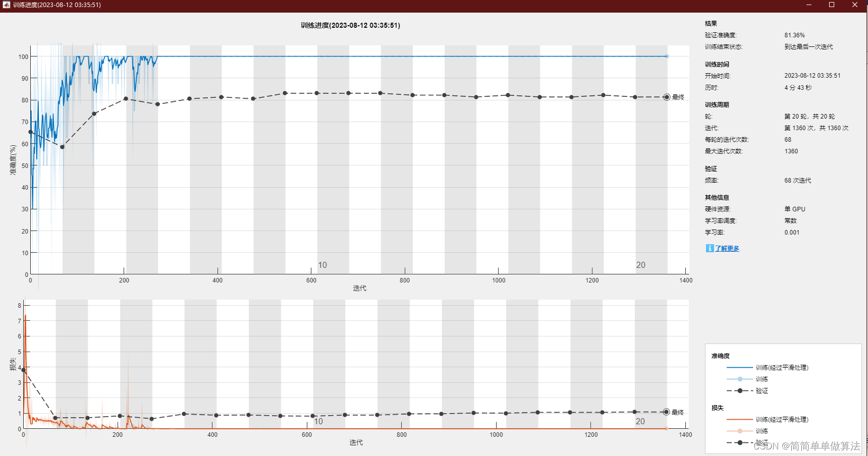Screen dimensions: 868x456
Task: Click the 训练周期 section heading
Action: [x=717, y=105]
